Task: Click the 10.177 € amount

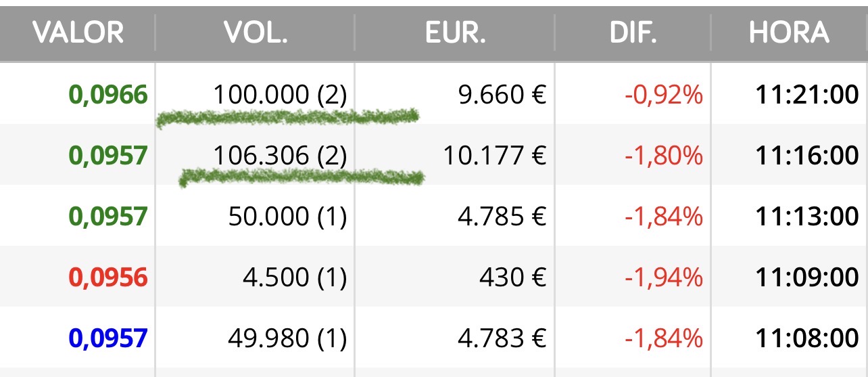Action: tap(494, 156)
